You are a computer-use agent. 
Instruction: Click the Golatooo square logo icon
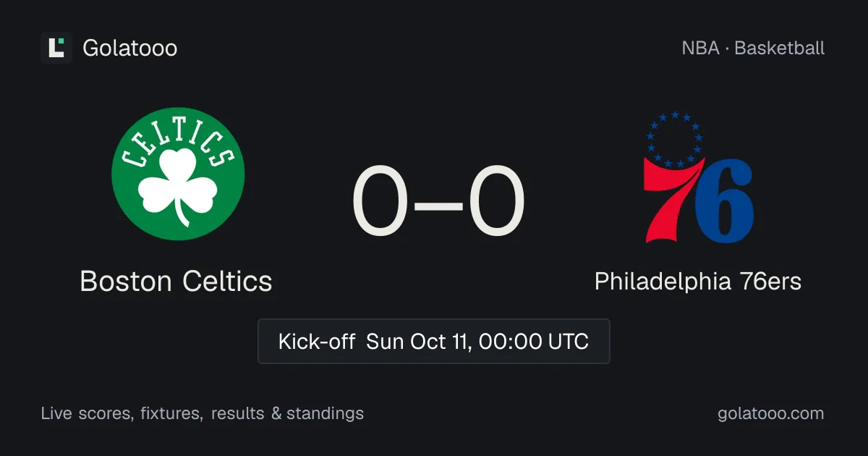(x=56, y=48)
